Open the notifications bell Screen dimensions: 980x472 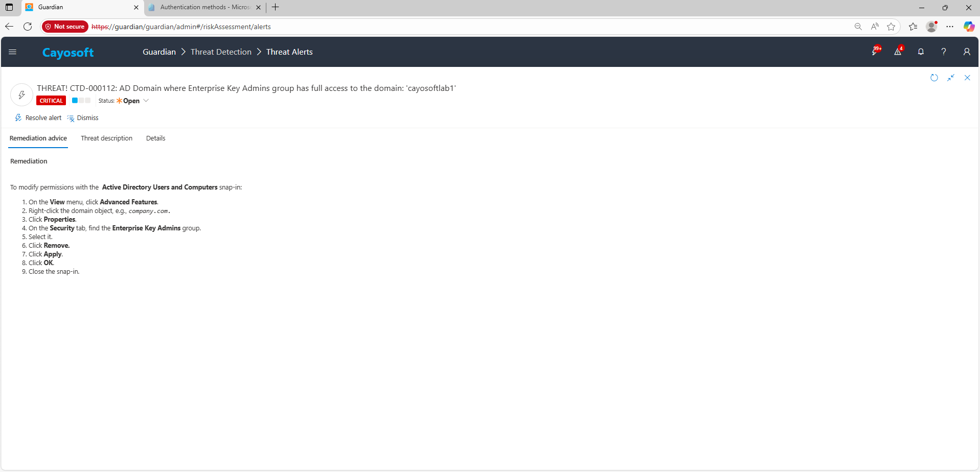coord(921,52)
